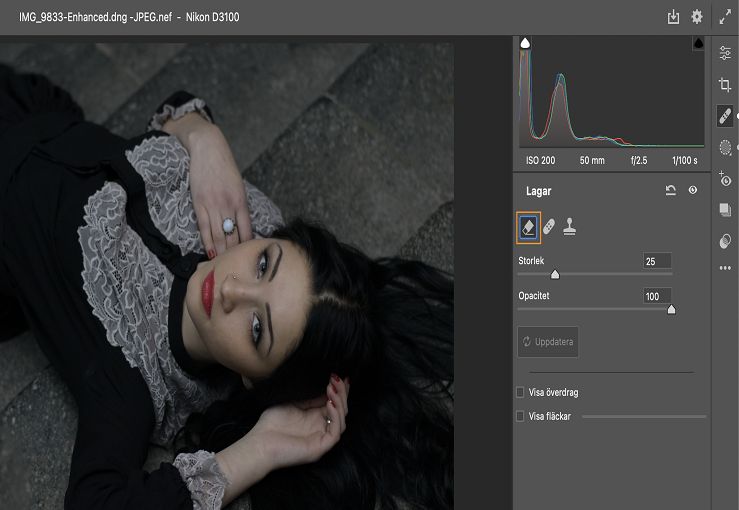
Task: Click the save image icon in title bar
Action: pyautogui.click(x=673, y=17)
